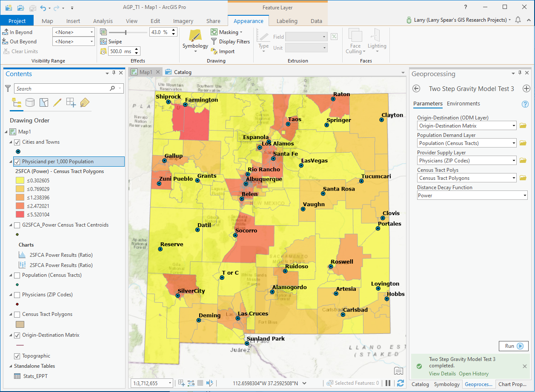Collapse the Map1 tree node
This screenshot has width=535, height=392.
[6, 132]
